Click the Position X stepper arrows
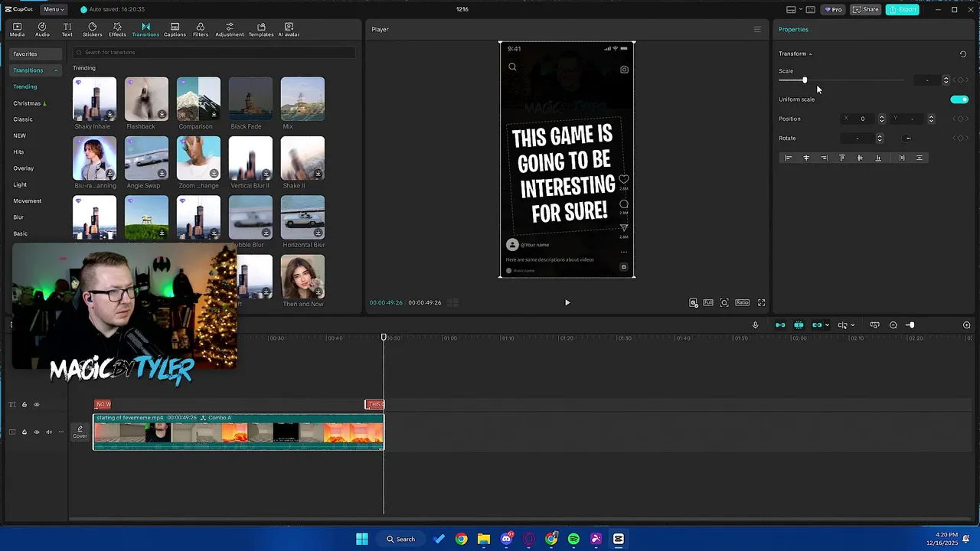 pos(881,119)
